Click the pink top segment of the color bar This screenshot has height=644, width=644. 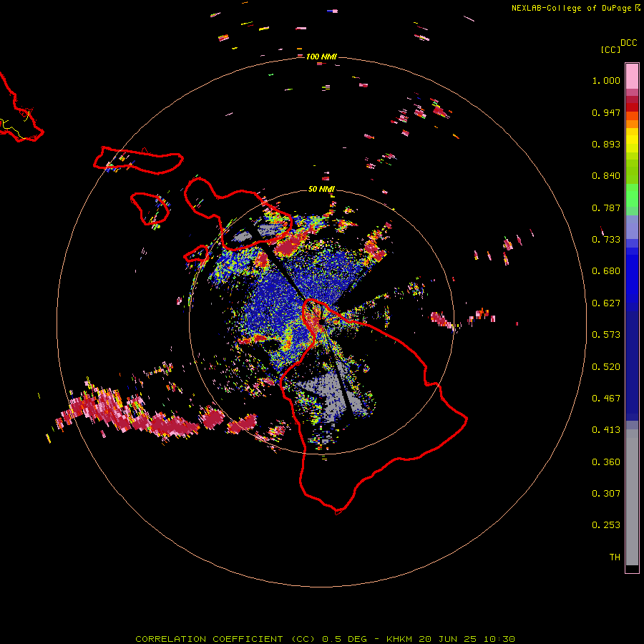(x=632, y=76)
